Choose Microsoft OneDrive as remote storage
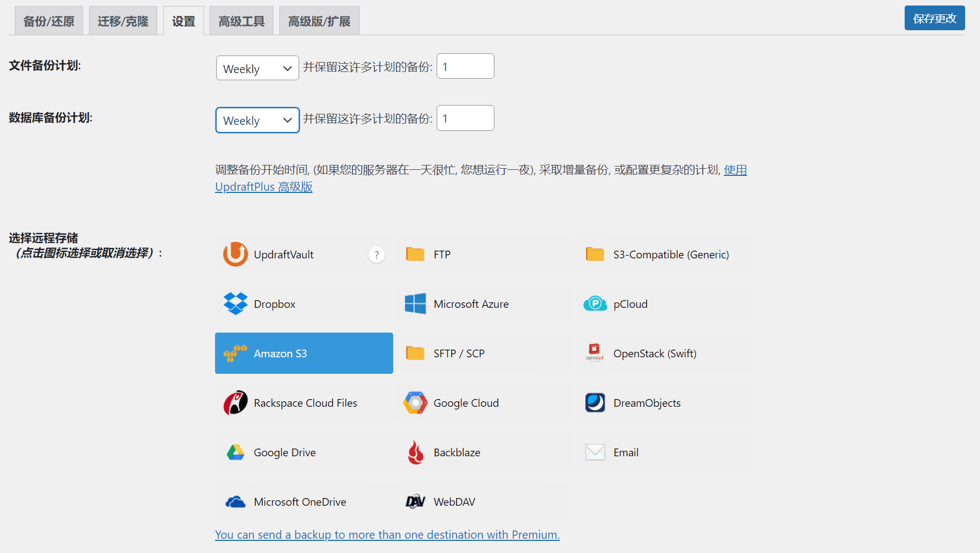Image resolution: width=980 pixels, height=553 pixels. click(x=285, y=501)
